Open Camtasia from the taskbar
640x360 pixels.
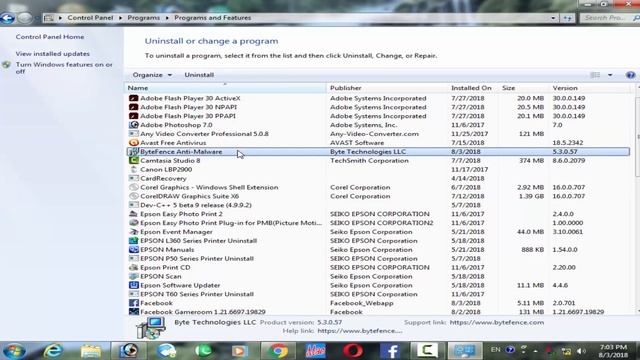click(x=427, y=351)
